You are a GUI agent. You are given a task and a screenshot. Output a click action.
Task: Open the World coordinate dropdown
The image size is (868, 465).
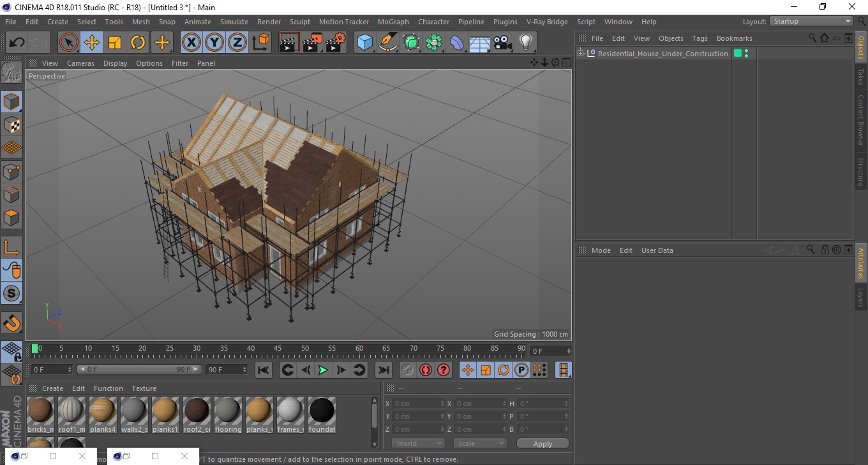418,443
